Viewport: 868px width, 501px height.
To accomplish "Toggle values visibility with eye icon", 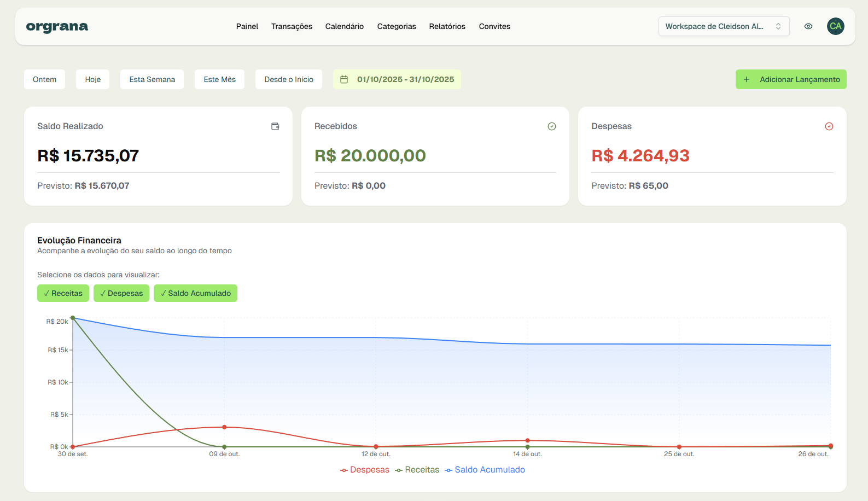I will [808, 26].
